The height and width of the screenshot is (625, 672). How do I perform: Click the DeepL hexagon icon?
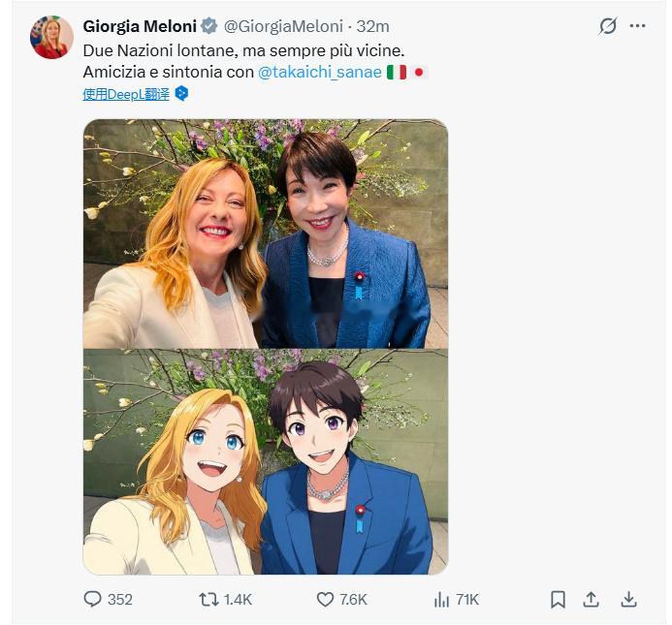(181, 94)
